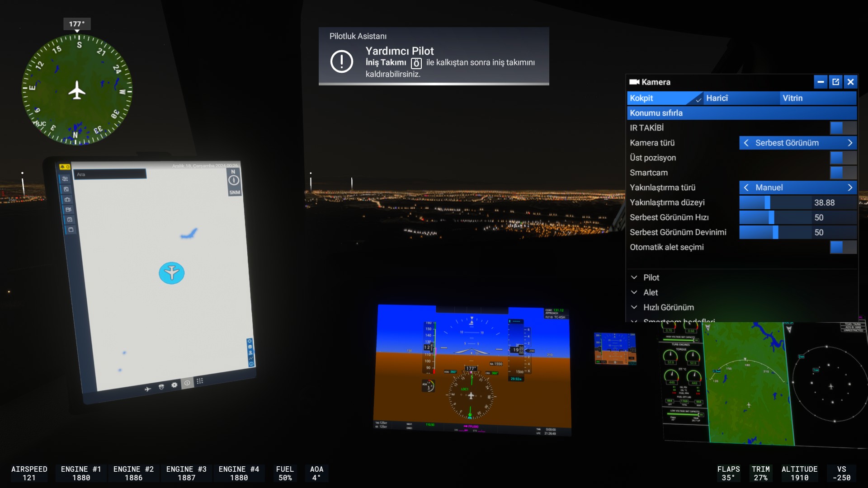Select the airplane icon in tablet bottom bar
This screenshot has width=868, height=488.
pos(148,389)
